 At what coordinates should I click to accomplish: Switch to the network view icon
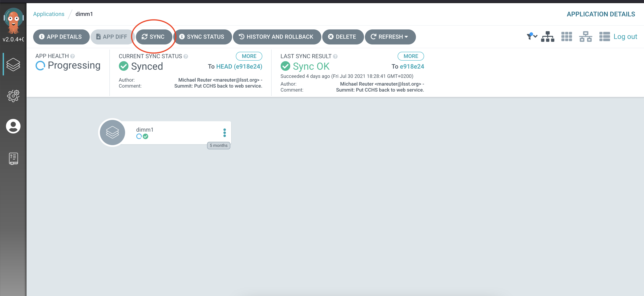585,37
